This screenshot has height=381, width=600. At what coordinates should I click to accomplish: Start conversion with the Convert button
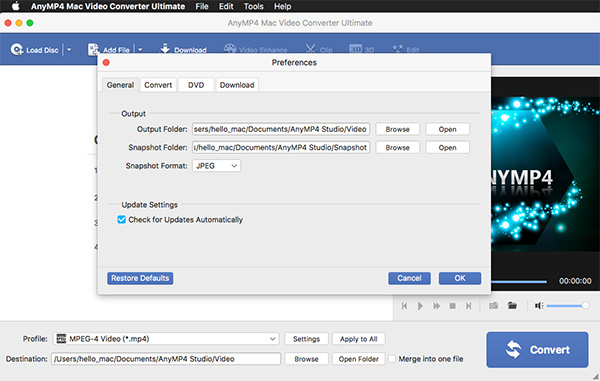(537, 350)
